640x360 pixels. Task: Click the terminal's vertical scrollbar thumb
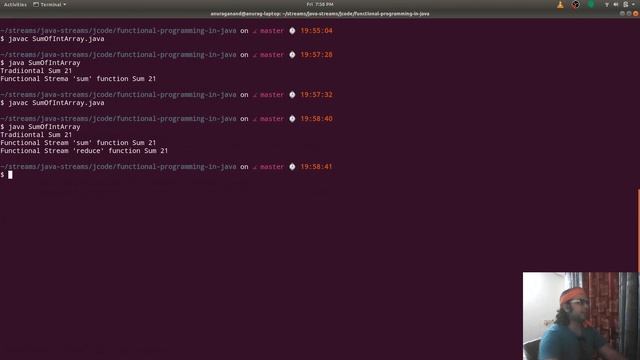[638, 230]
